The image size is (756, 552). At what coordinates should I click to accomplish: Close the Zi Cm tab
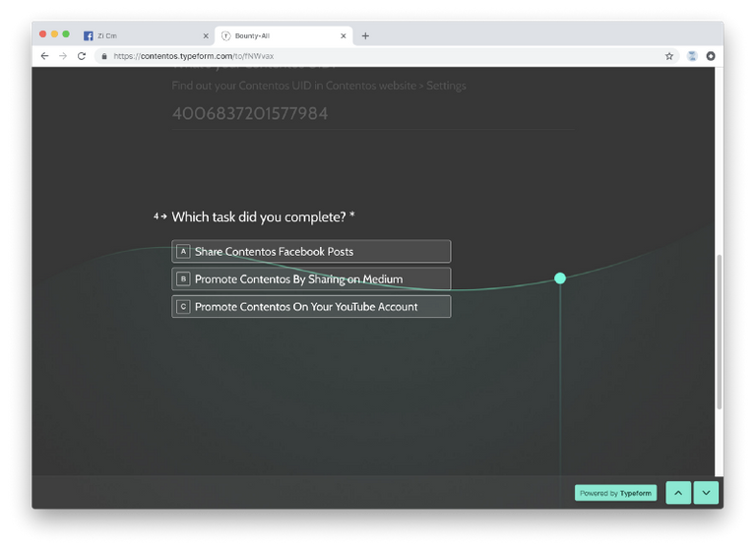coord(206,35)
